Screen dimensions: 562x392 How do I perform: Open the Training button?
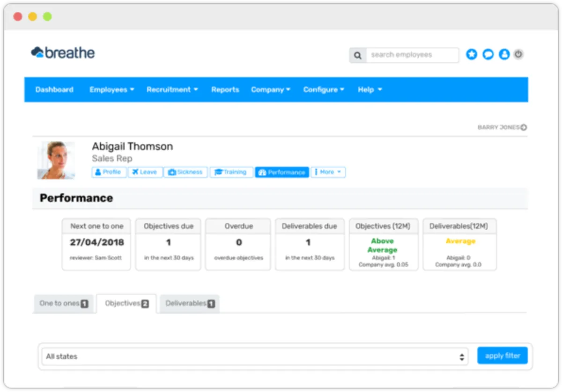point(231,172)
